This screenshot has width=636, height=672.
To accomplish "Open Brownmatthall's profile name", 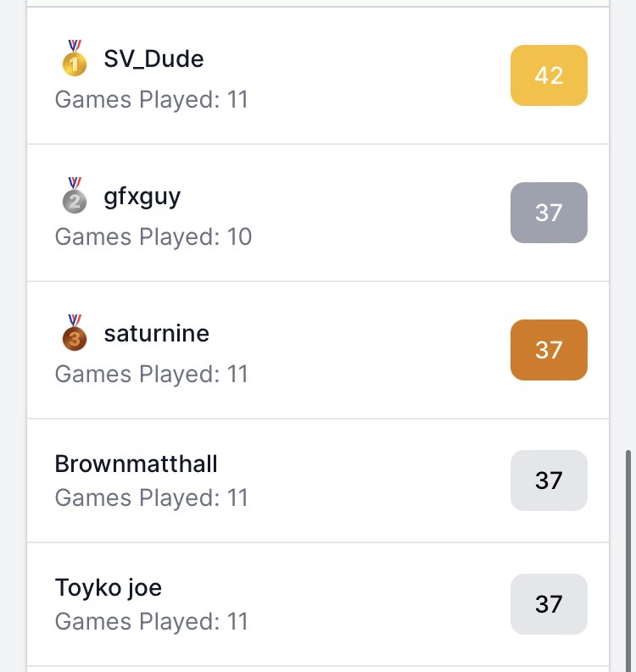I will coord(136,464).
